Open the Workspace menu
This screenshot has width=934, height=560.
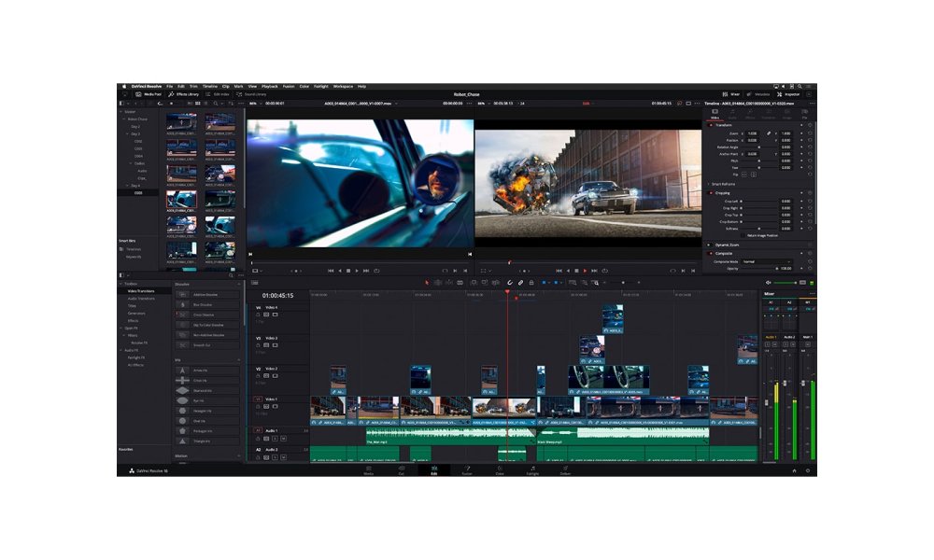pyautogui.click(x=345, y=84)
